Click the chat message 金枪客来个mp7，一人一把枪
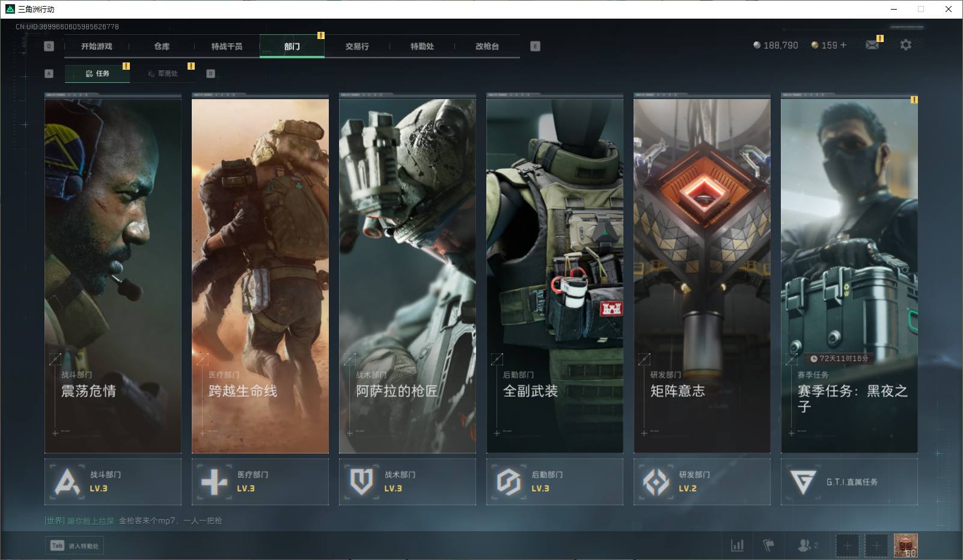This screenshot has height=560, width=963. (x=170, y=521)
